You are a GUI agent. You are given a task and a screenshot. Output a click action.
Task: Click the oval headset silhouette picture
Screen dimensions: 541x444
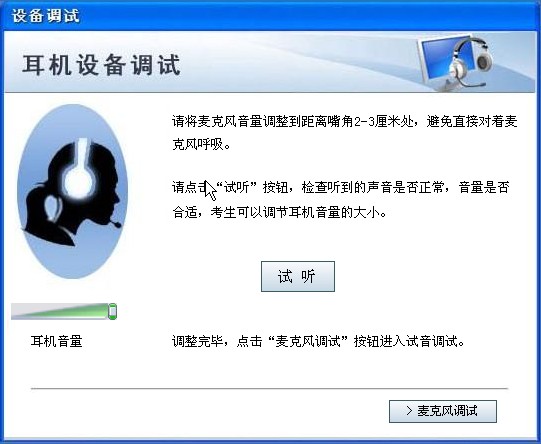[x=72, y=191]
